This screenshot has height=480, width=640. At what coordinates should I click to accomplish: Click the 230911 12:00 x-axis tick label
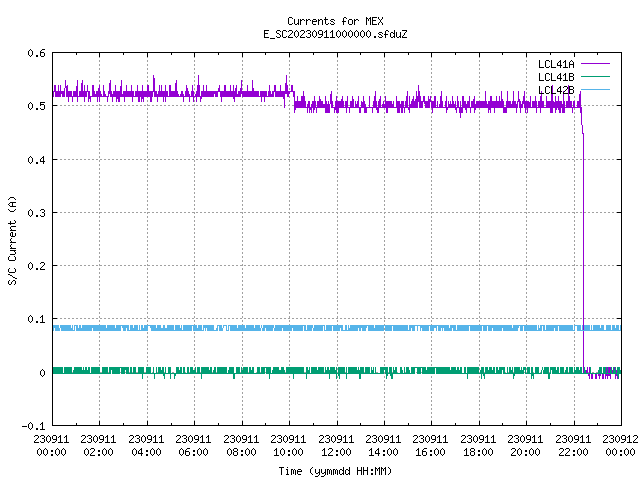pos(336,446)
